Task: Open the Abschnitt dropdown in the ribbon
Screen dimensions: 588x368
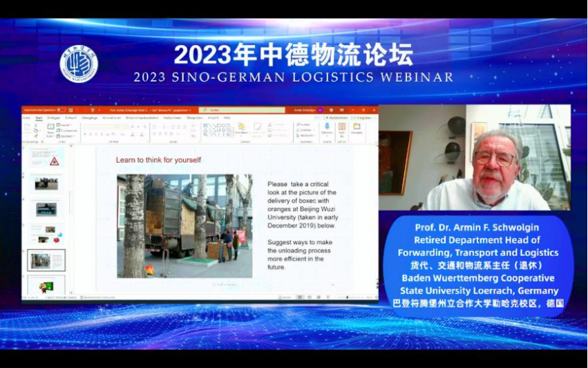Action: 66,136
